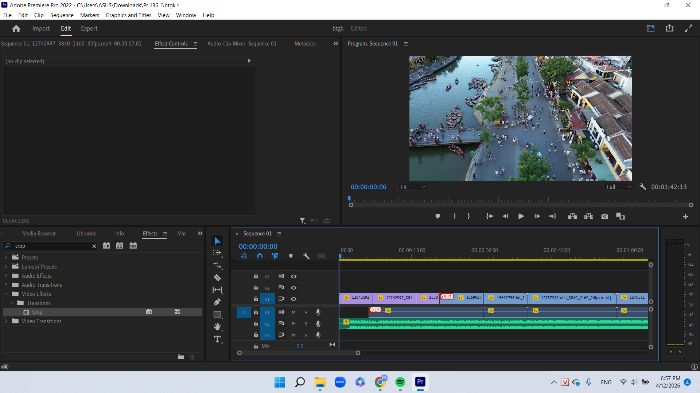Go to Out point in Program Monitor
Viewport: 700px width, 393px height.
(553, 216)
